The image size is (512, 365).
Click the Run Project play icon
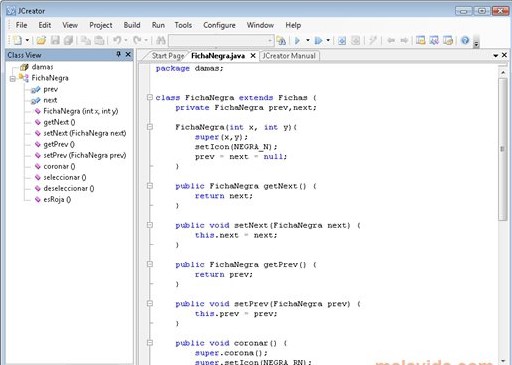click(297, 41)
